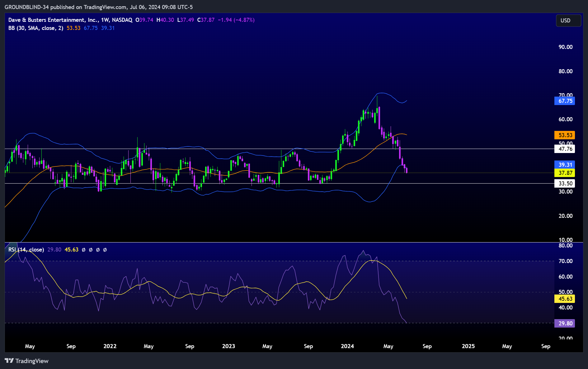The height and width of the screenshot is (369, 588).
Task: Click the yellow 37.87 last price label
Action: [565, 173]
